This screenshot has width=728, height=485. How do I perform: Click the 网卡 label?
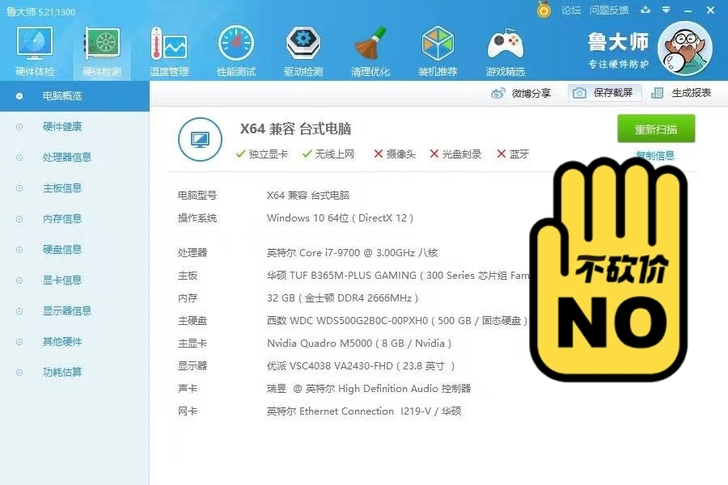coord(188,411)
